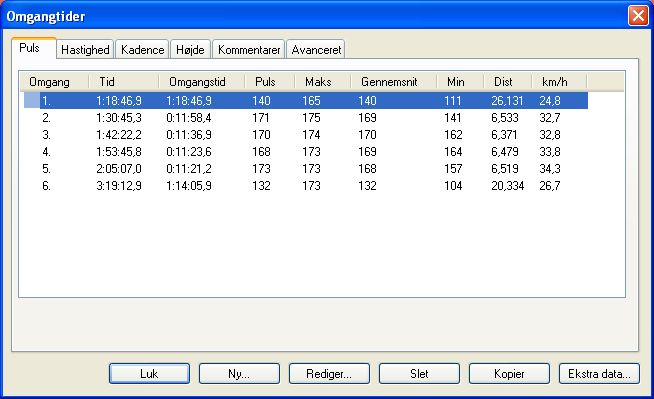Image resolution: width=654 pixels, height=399 pixels.
Task: Select the Kadence tab
Action: (x=142, y=50)
